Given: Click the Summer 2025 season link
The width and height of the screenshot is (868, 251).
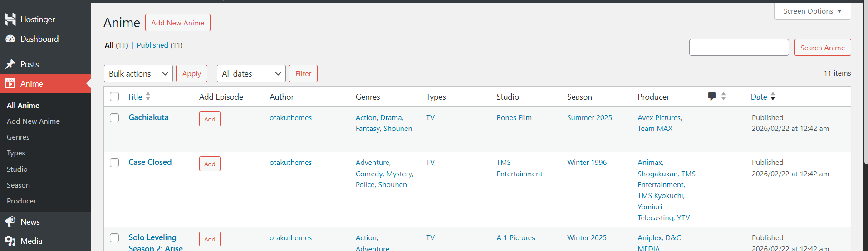Looking at the screenshot, I should [x=589, y=118].
